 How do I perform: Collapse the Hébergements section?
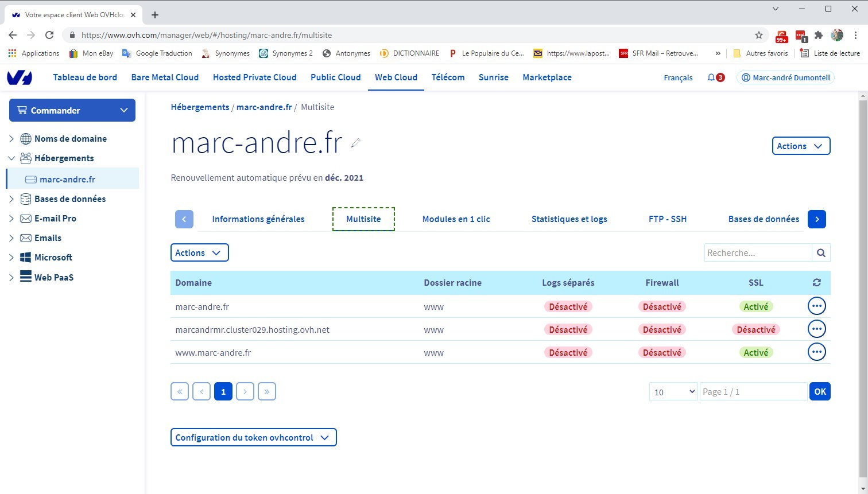click(11, 158)
